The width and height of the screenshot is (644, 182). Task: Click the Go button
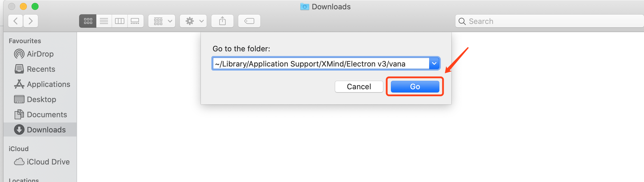coord(415,87)
